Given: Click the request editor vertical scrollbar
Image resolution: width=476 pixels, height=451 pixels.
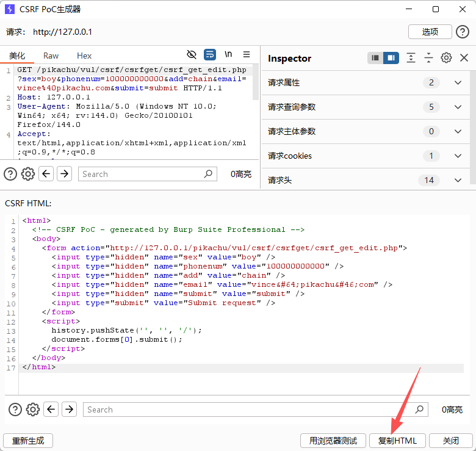Looking at the screenshot, I should point(256,82).
